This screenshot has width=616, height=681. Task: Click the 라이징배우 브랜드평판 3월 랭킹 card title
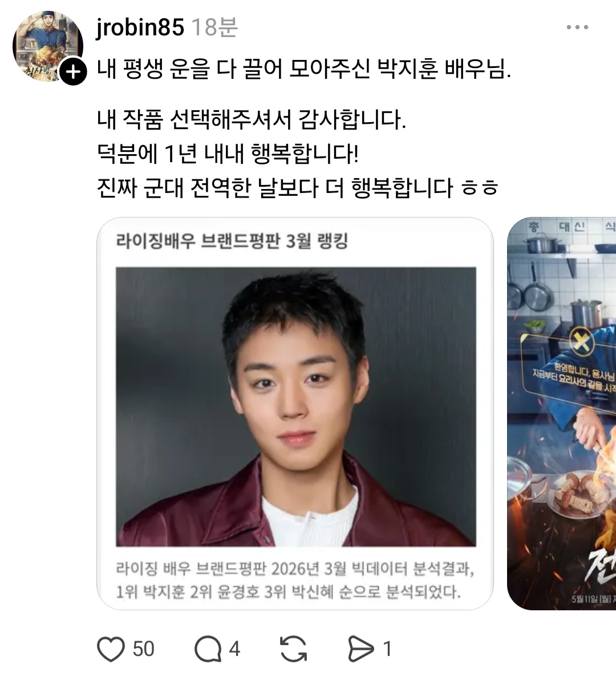[232, 241]
